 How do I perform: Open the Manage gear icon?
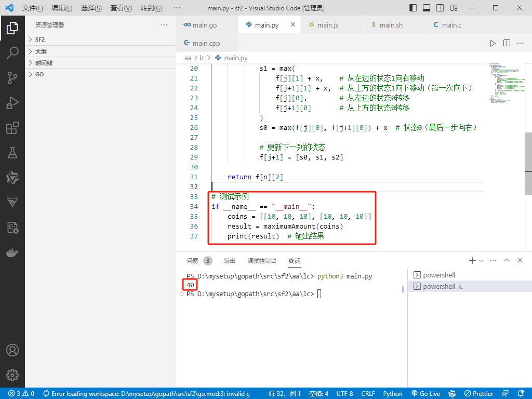[x=12, y=375]
